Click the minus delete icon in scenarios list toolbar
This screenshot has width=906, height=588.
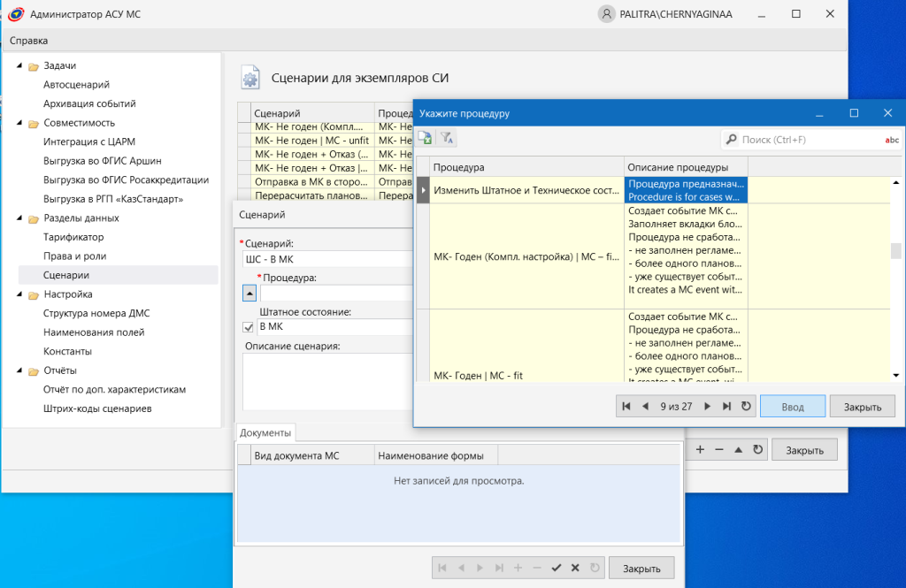point(718,449)
